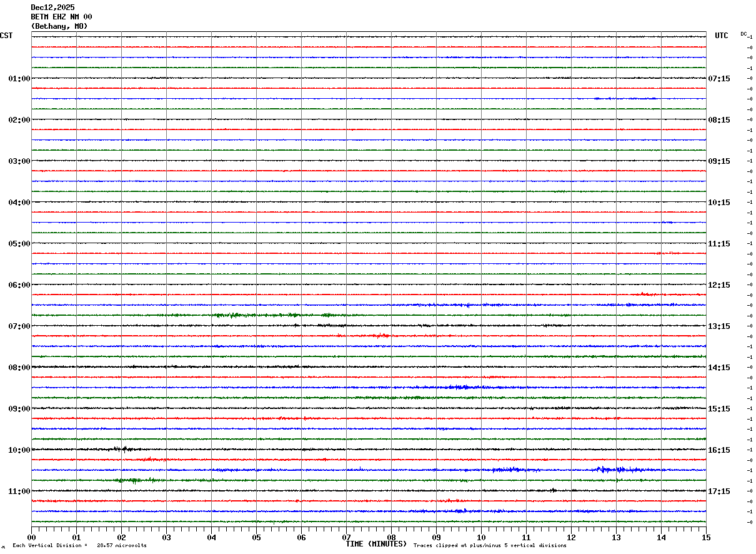Select the "05:00" CST hour label
The image size is (756, 554).
[19, 244]
